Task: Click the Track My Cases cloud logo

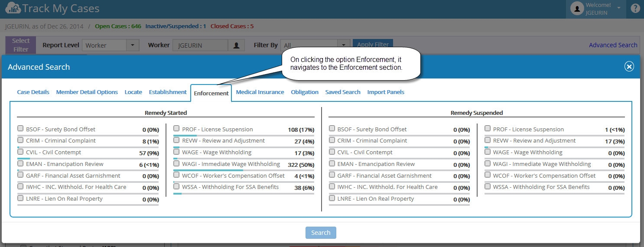Action: pos(13,8)
